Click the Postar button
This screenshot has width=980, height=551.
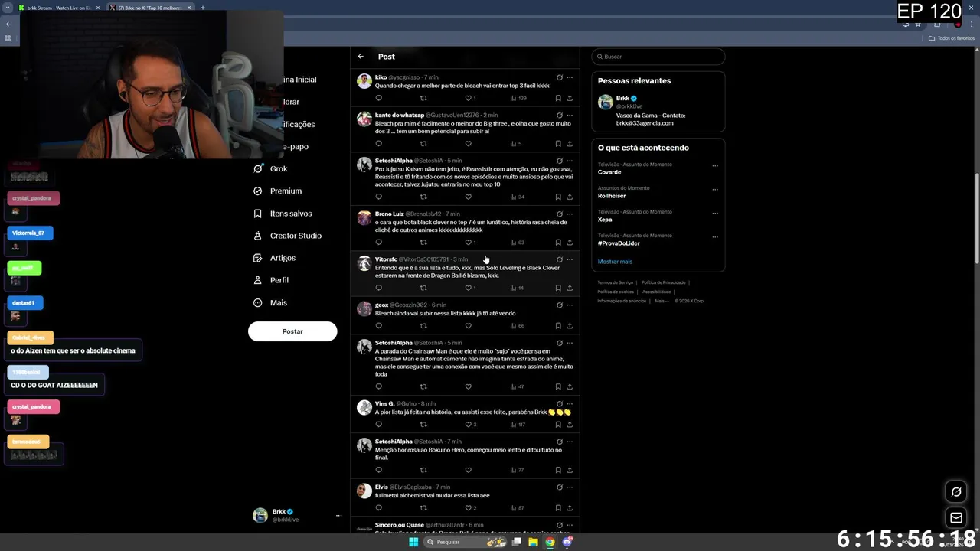[292, 331]
